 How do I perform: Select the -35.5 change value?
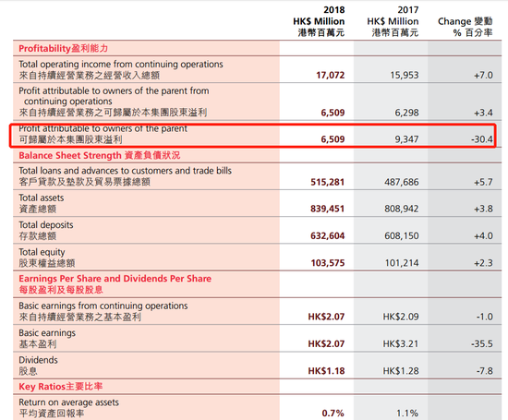482,344
